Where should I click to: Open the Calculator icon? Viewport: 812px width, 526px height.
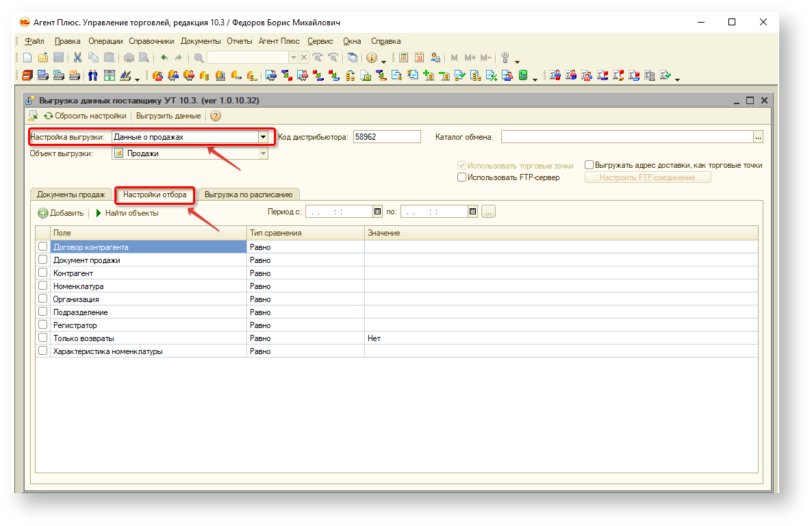pos(404,58)
